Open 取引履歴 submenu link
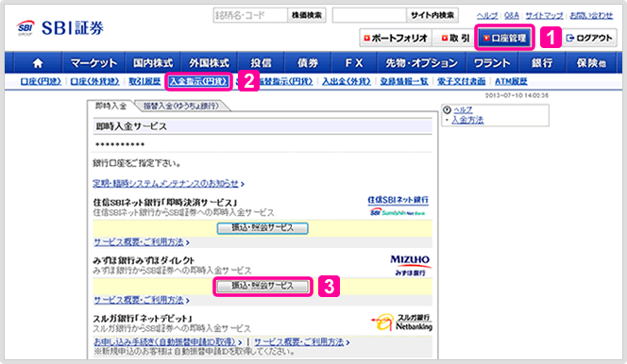This screenshot has width=627, height=364. click(x=144, y=81)
